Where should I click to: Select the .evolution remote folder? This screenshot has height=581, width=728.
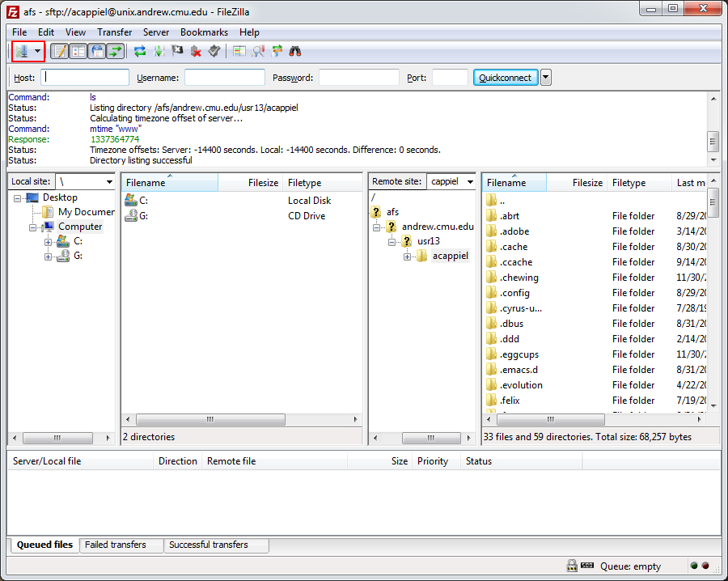595,385
